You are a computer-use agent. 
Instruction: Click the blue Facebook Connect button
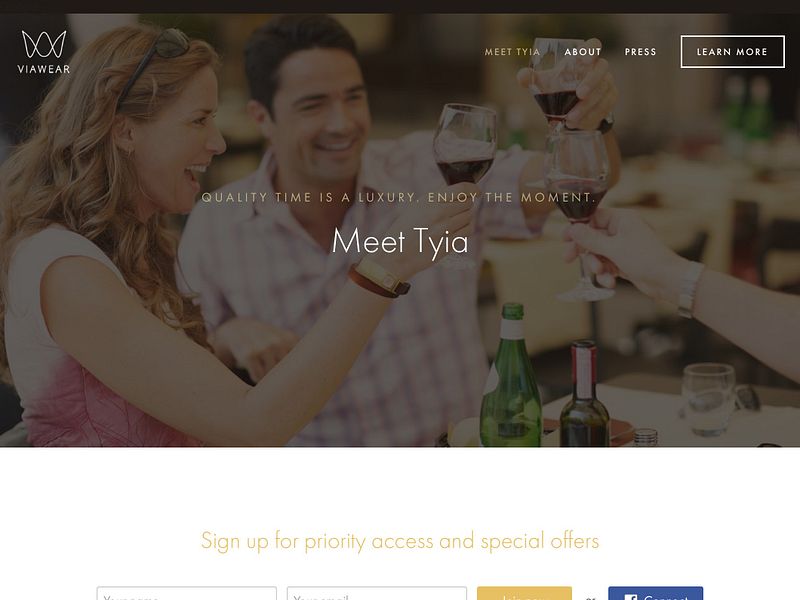(656, 593)
